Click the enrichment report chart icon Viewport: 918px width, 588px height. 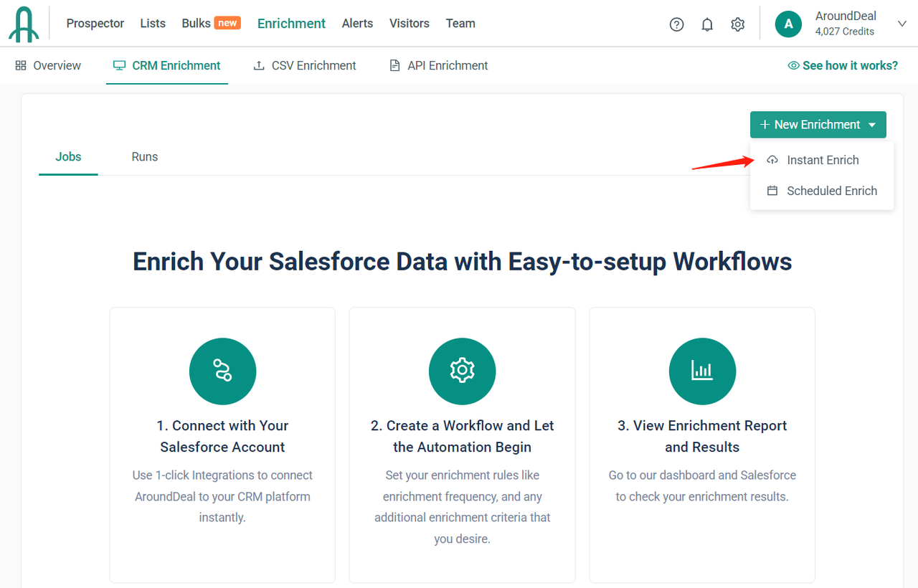point(701,371)
